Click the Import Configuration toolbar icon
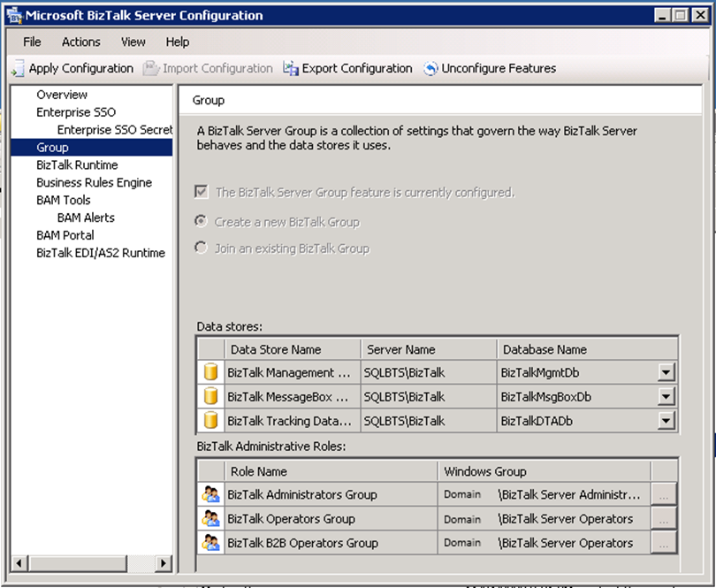The image size is (716, 588). [150, 69]
